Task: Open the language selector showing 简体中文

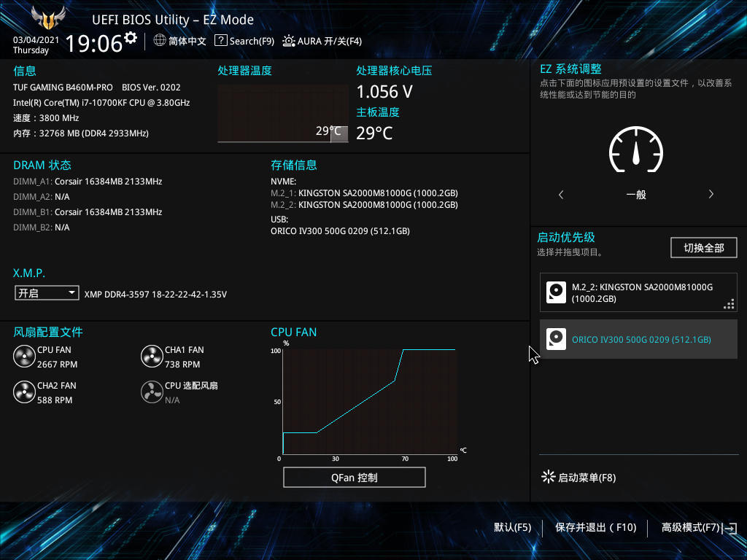Action: click(174, 41)
